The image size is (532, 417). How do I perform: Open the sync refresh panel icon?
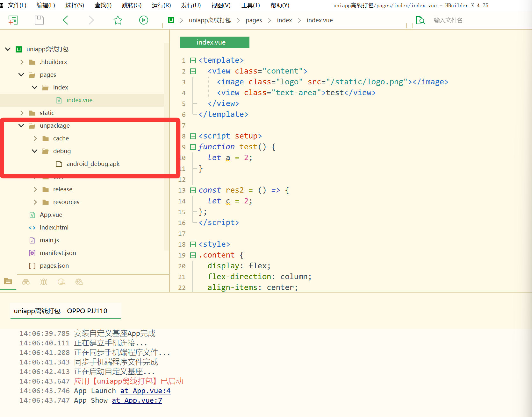(x=61, y=282)
